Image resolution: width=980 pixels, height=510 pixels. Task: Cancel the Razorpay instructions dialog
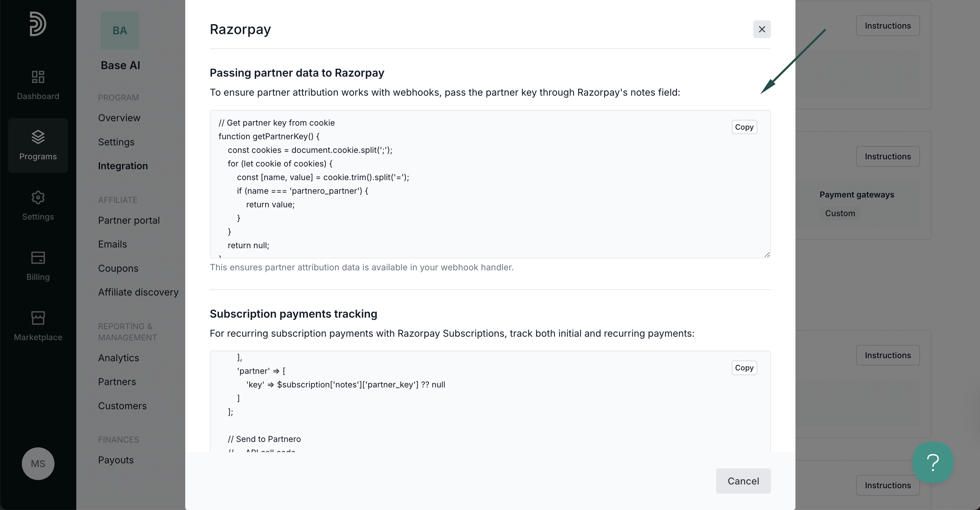point(743,481)
